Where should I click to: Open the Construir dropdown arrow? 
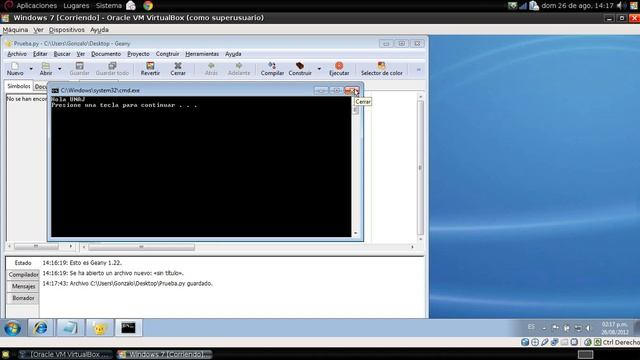coord(319,69)
